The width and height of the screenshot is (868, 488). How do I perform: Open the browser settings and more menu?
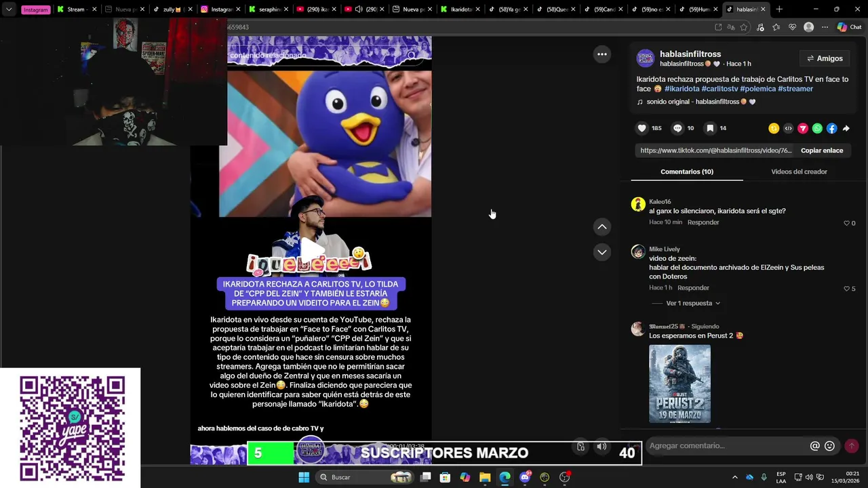[x=825, y=27]
